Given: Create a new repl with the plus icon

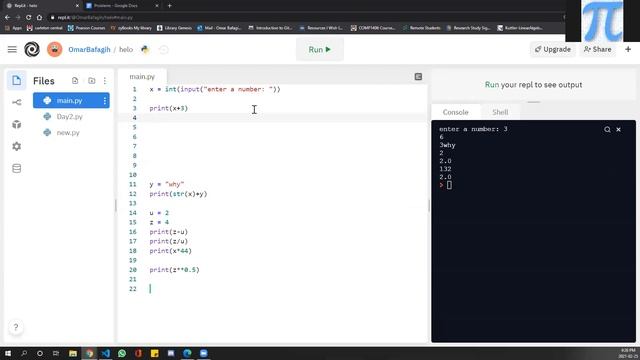Looking at the screenshot, I should [628, 49].
